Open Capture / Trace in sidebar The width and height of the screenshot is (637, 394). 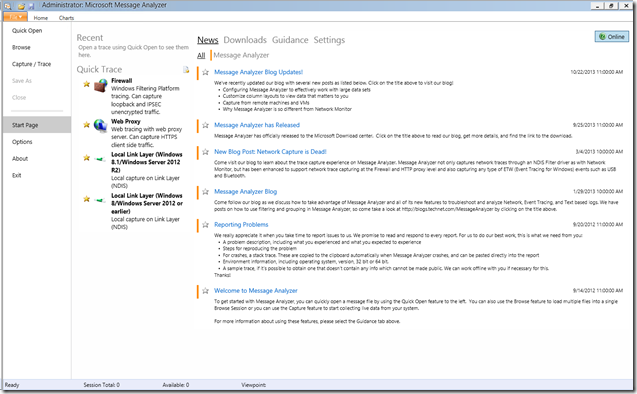pyautogui.click(x=31, y=64)
